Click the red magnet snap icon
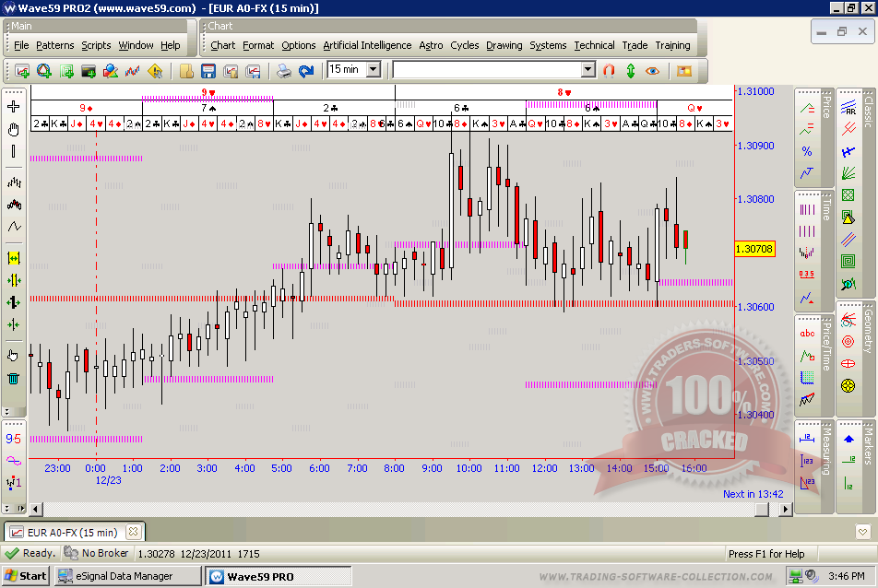The height and width of the screenshot is (588, 878). [x=609, y=70]
